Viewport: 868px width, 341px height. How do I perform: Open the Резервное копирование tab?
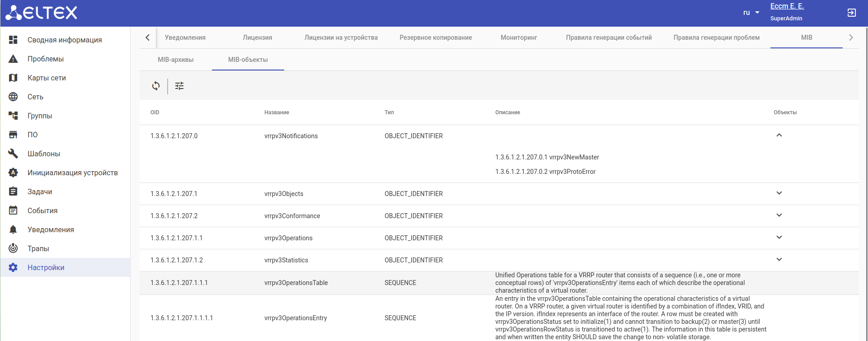[x=436, y=37]
